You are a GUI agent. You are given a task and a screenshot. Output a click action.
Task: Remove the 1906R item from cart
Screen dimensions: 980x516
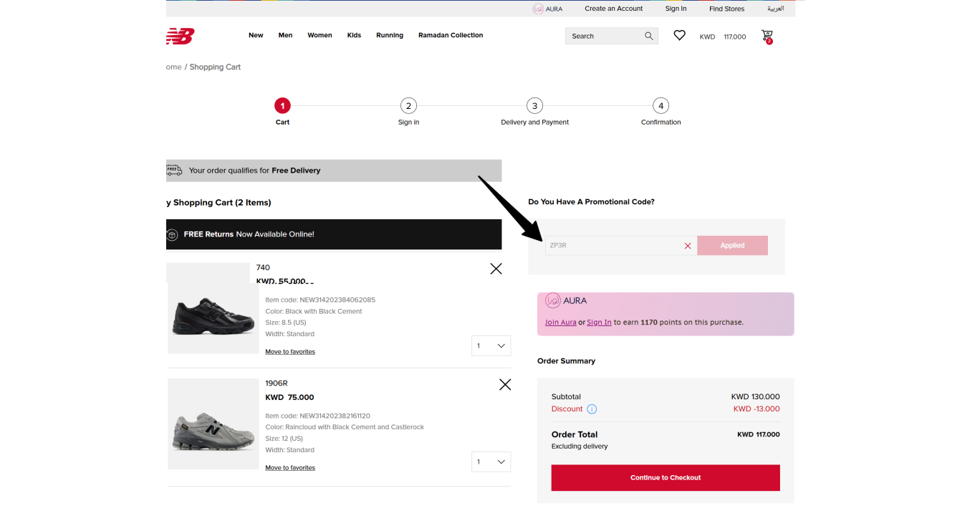(x=505, y=385)
